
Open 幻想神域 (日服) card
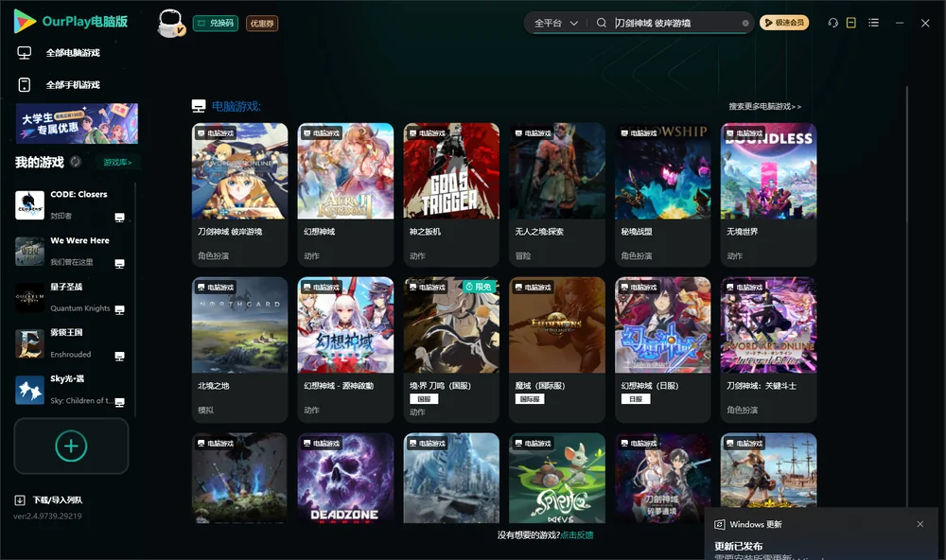[x=663, y=349]
